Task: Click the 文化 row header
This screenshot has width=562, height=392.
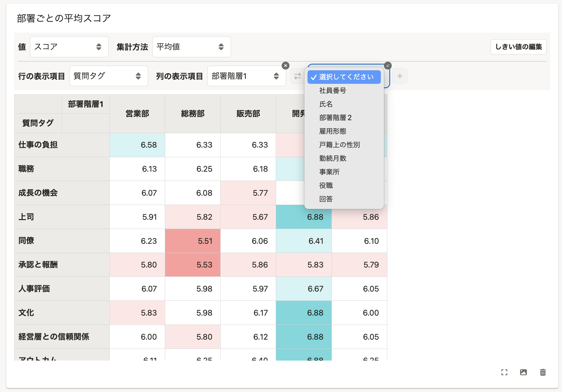Action: pos(62,313)
